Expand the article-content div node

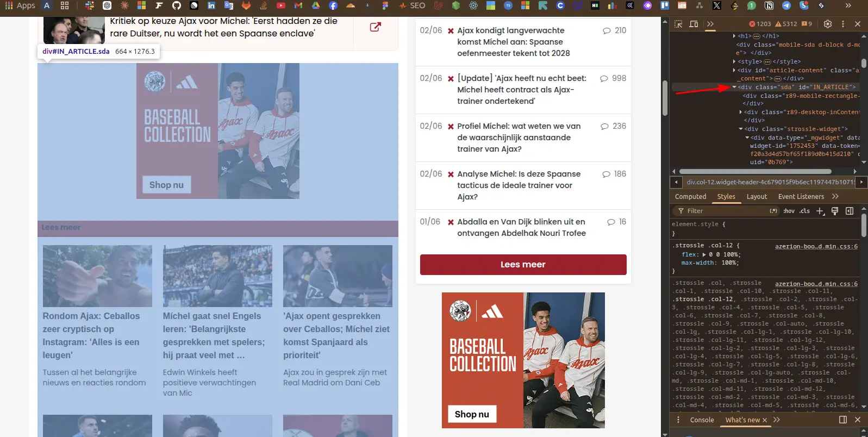pyautogui.click(x=734, y=70)
